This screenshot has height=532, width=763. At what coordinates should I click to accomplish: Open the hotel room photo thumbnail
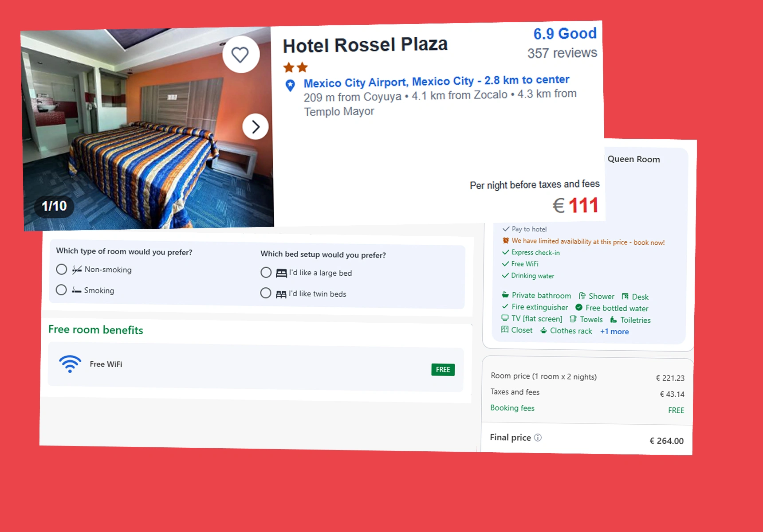[x=147, y=129]
